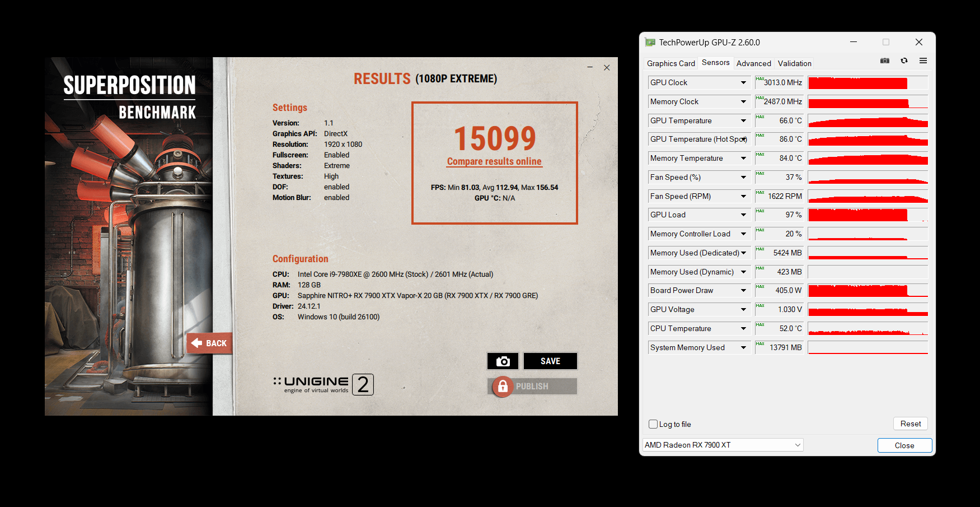Minimize the Superposition results window

tap(590, 67)
